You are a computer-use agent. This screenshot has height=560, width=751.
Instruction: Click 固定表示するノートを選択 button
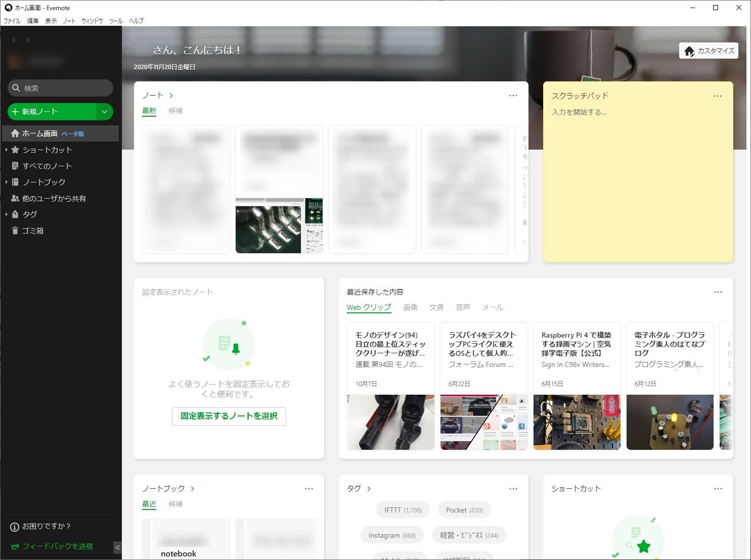point(229,416)
